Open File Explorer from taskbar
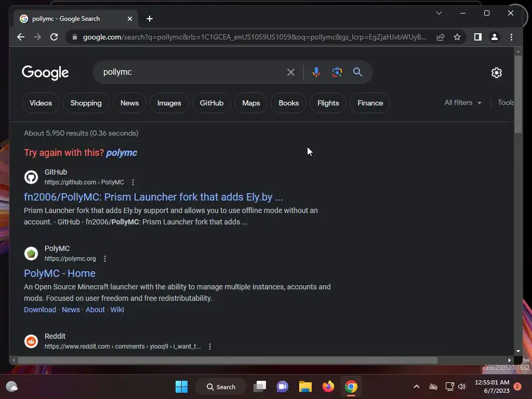Image resolution: width=532 pixels, height=399 pixels. pos(305,387)
